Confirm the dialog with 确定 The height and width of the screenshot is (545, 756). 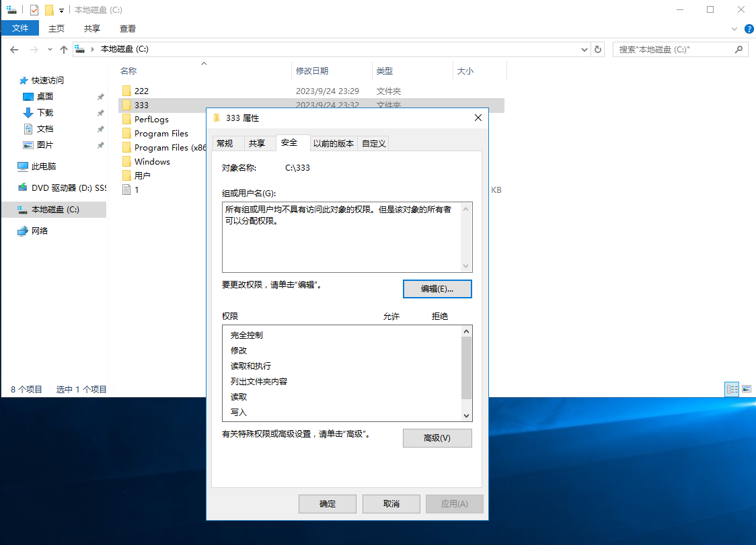point(328,504)
